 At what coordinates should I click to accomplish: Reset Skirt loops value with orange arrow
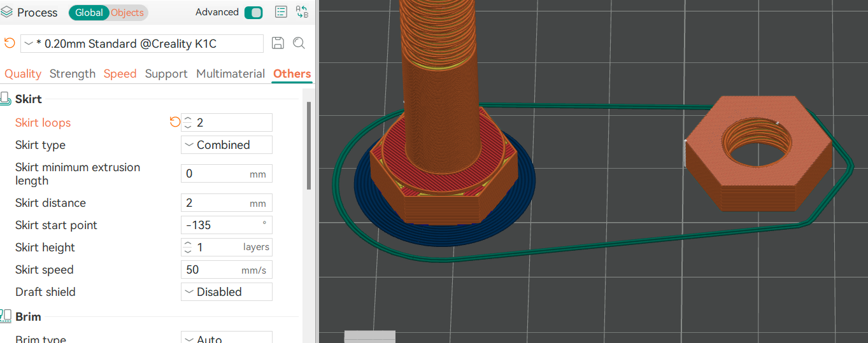[x=174, y=122]
